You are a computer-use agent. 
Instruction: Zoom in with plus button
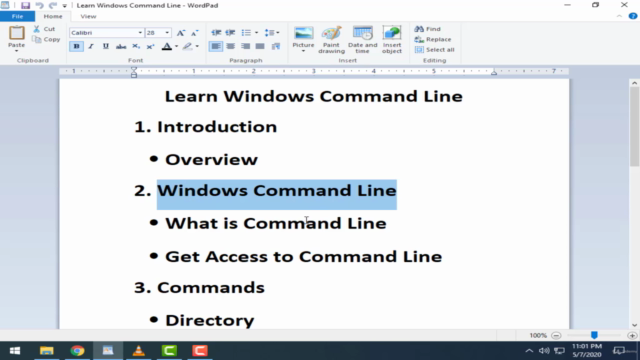click(x=632, y=336)
